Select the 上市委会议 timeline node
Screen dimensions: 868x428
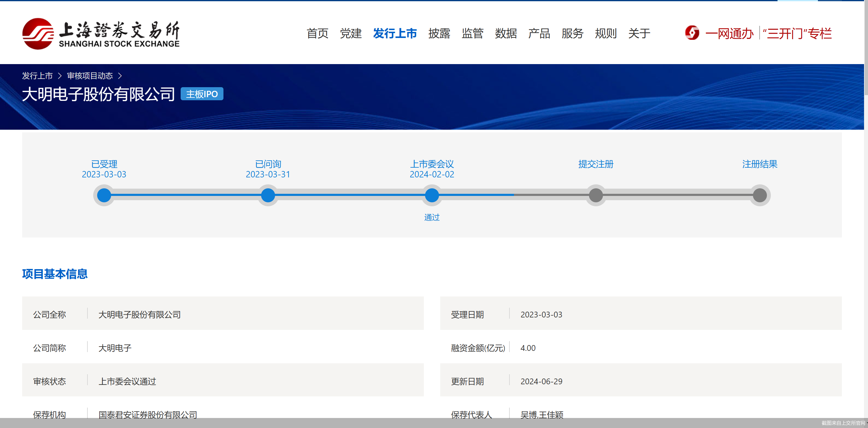point(432,195)
